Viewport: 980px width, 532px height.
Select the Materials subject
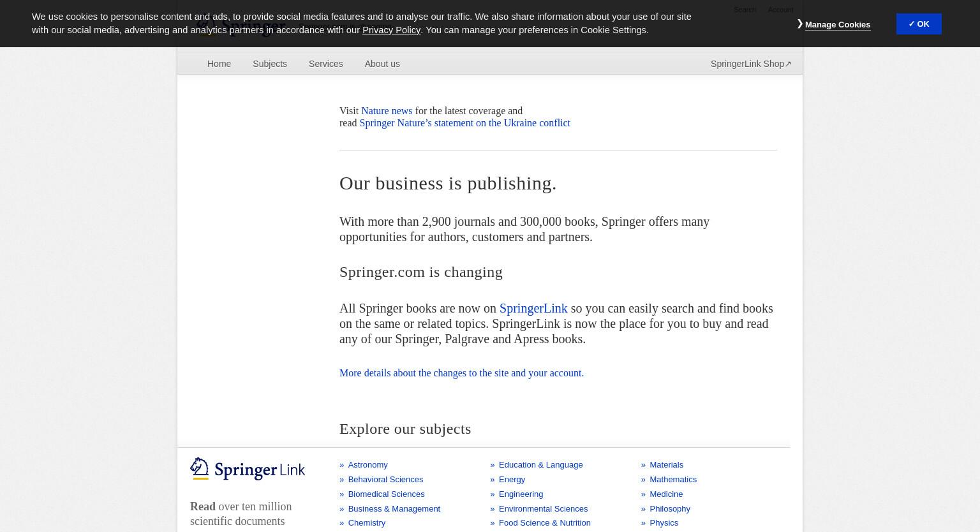(x=666, y=464)
